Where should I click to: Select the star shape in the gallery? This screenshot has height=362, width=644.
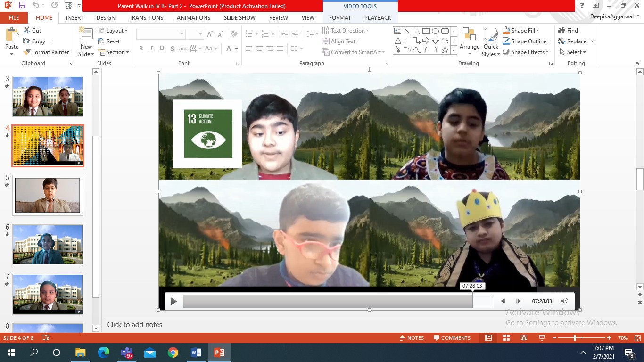click(x=445, y=50)
